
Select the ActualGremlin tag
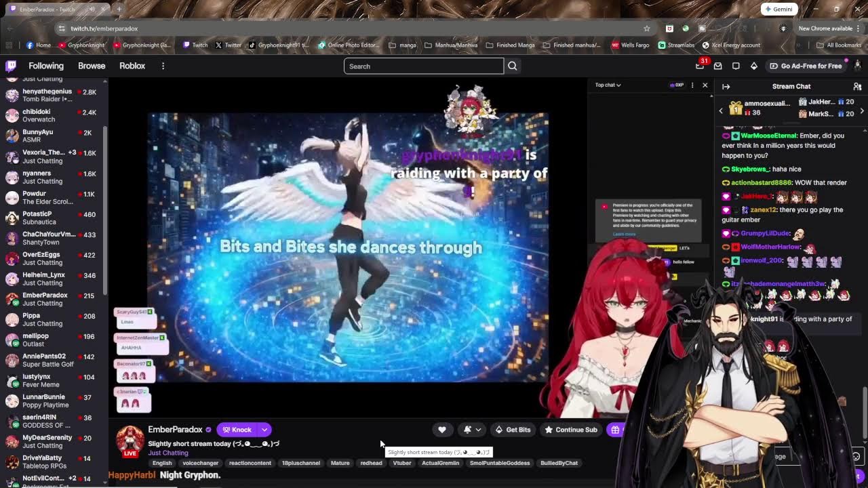(441, 463)
